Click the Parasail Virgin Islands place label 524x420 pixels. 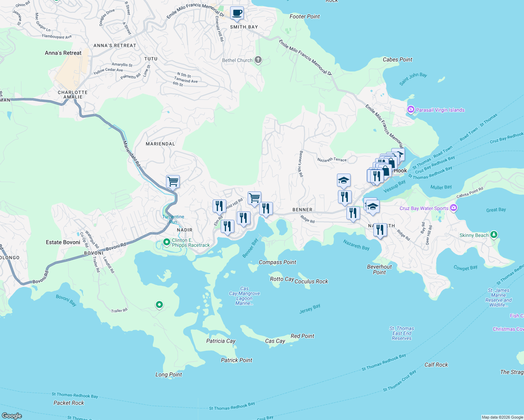tap(440, 110)
